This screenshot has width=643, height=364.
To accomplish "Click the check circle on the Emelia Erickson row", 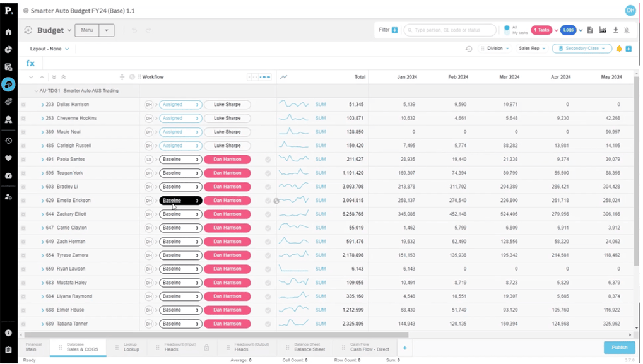I will click(x=268, y=200).
